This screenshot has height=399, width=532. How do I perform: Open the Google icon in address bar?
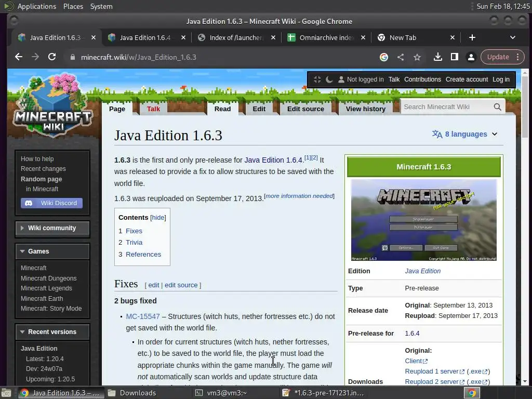click(384, 57)
